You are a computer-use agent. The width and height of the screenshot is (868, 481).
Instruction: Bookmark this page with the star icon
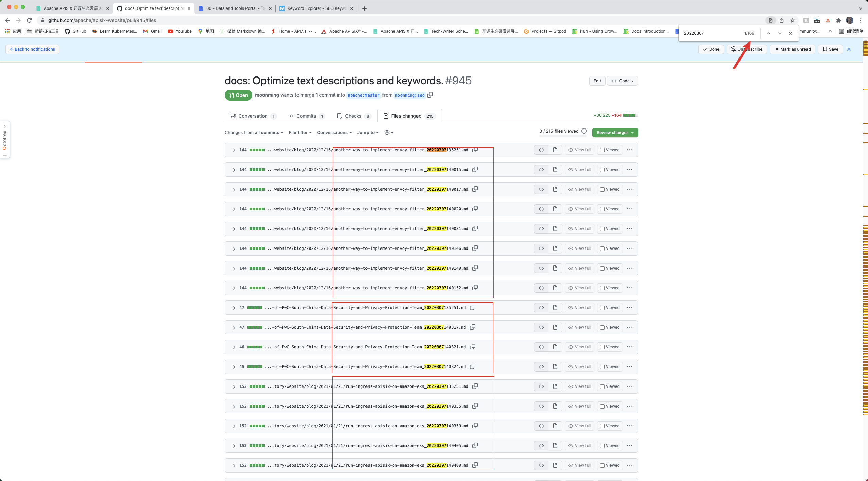tap(793, 20)
